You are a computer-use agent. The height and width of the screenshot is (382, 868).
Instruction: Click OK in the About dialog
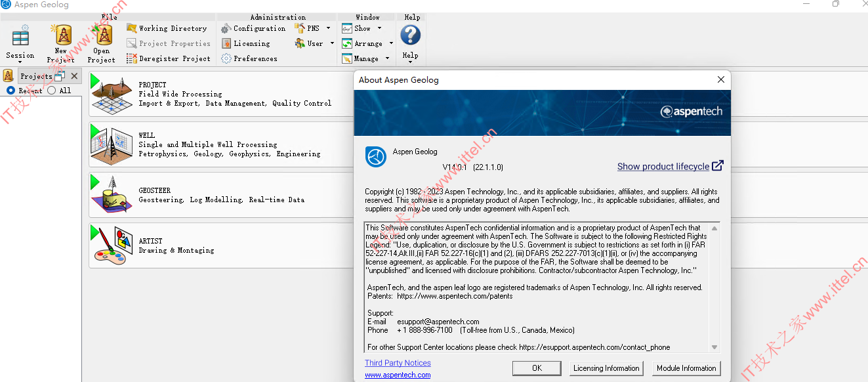537,368
